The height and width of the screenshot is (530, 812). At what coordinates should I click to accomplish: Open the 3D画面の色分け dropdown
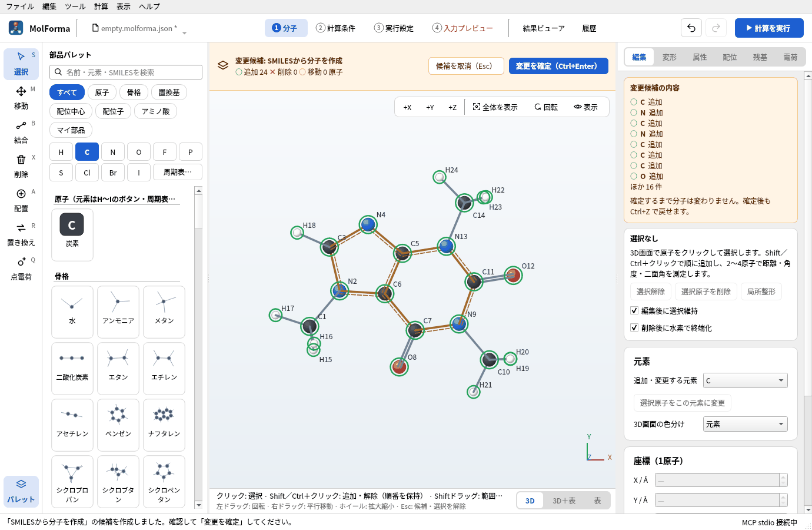746,424
